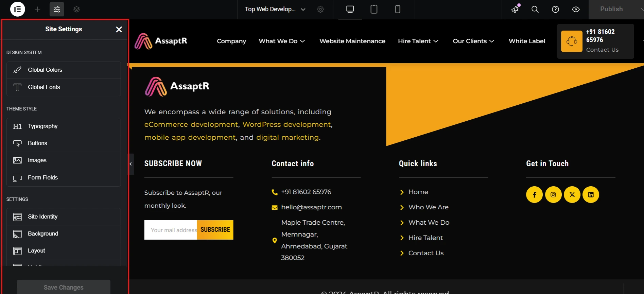Image resolution: width=644 pixels, height=294 pixels.
Task: Click Contact Us quick link
Action: pyautogui.click(x=426, y=253)
